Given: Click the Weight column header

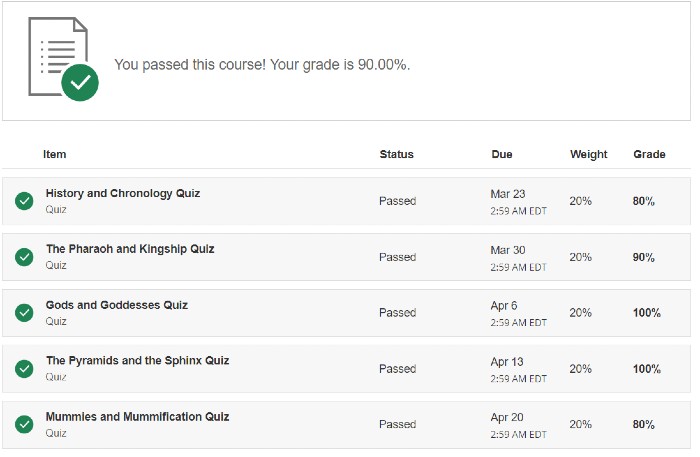Looking at the screenshot, I should point(588,154).
